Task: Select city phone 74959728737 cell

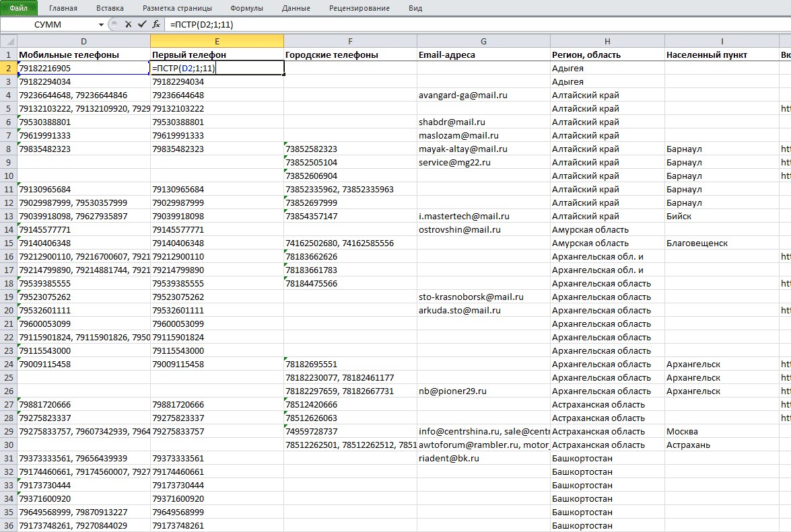Action: click(350, 431)
